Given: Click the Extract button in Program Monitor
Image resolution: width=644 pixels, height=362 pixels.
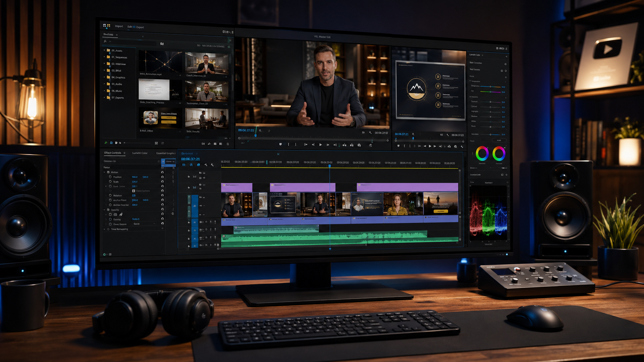Looking at the screenshot, I should click(352, 145).
